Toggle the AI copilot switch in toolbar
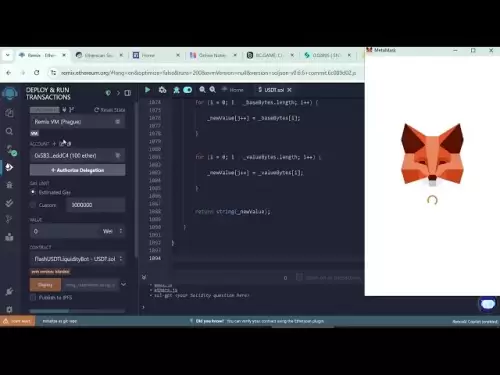 (x=188, y=90)
